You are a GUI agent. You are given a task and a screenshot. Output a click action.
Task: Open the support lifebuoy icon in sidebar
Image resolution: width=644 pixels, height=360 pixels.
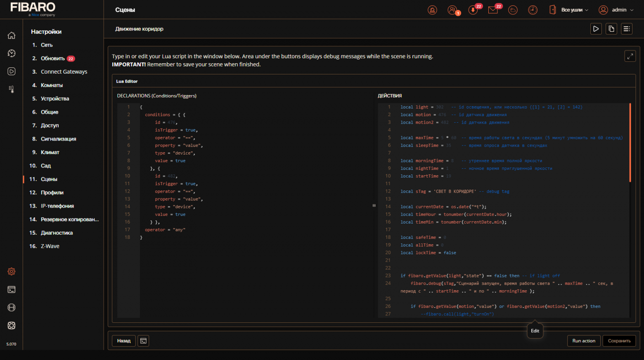coord(12,325)
